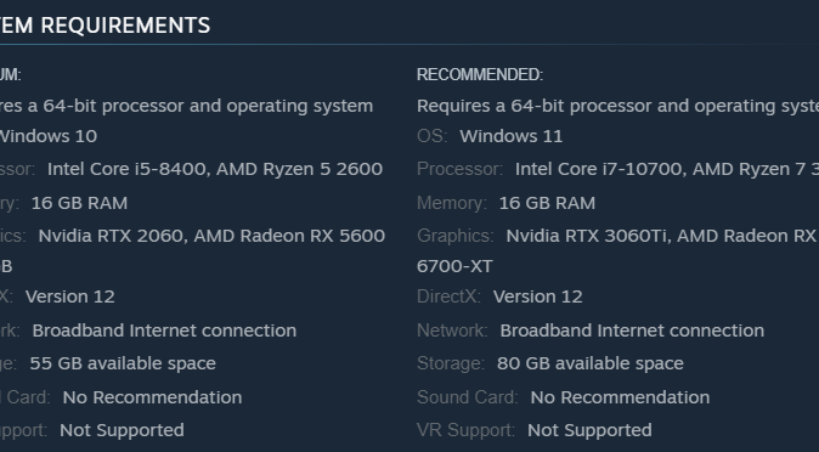
Task: Click the minimum Not Supported VR text
Action: (x=122, y=431)
